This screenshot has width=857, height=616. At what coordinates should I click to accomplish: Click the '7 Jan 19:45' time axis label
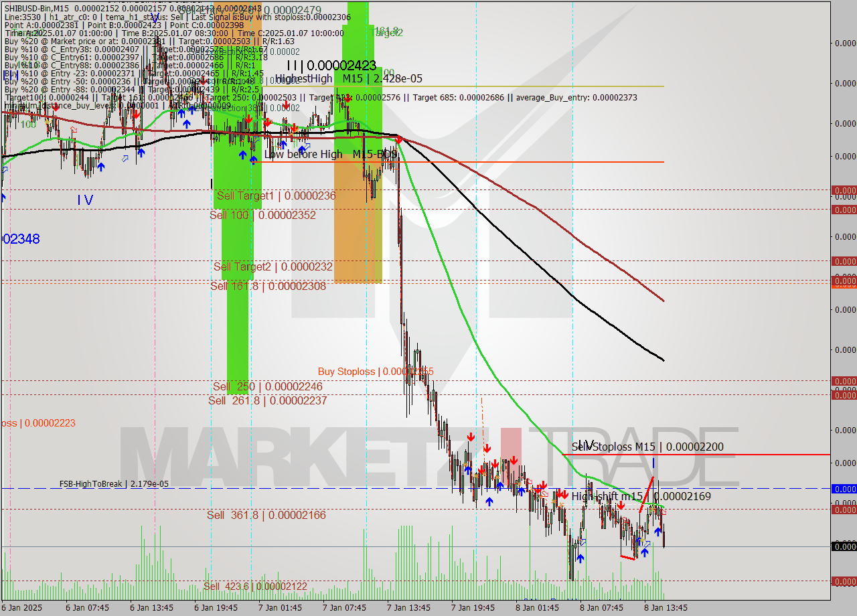[x=473, y=608]
